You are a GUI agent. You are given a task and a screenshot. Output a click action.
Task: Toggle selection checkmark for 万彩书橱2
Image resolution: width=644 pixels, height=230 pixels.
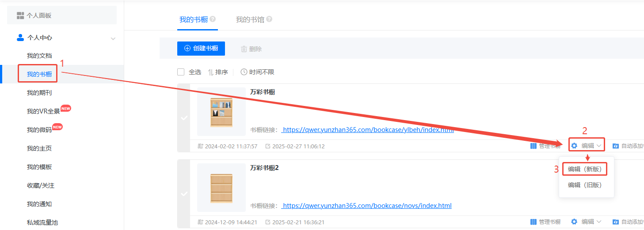(x=184, y=193)
